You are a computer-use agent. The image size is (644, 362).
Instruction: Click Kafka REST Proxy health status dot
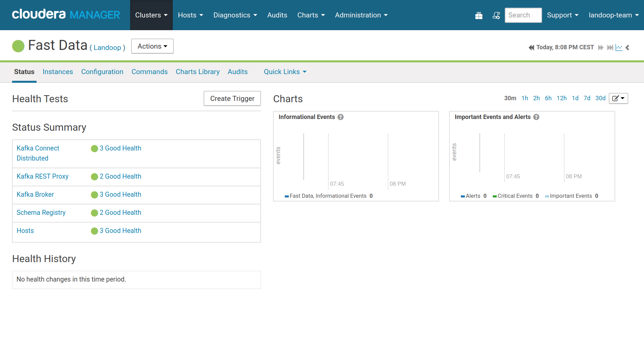95,177
